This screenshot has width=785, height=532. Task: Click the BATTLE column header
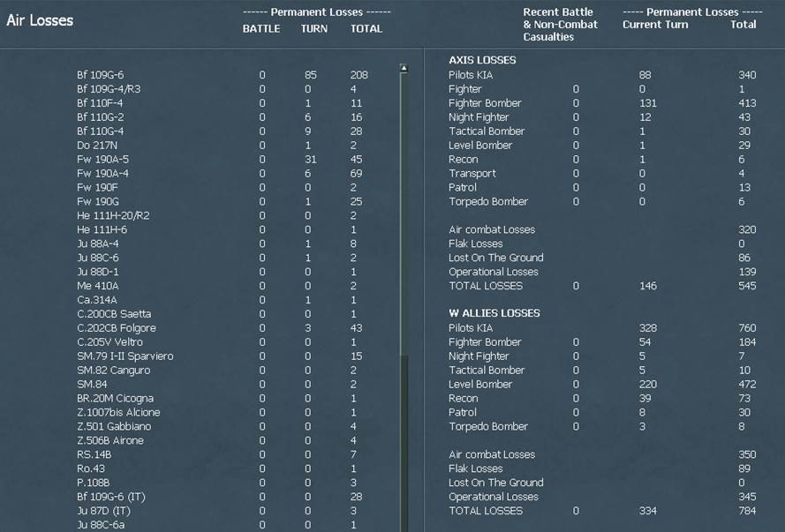261,29
